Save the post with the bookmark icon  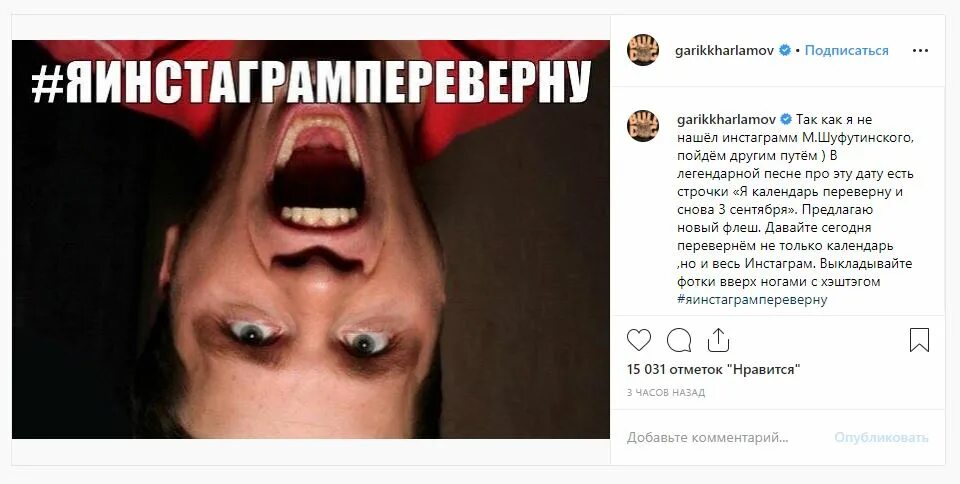tap(919, 340)
